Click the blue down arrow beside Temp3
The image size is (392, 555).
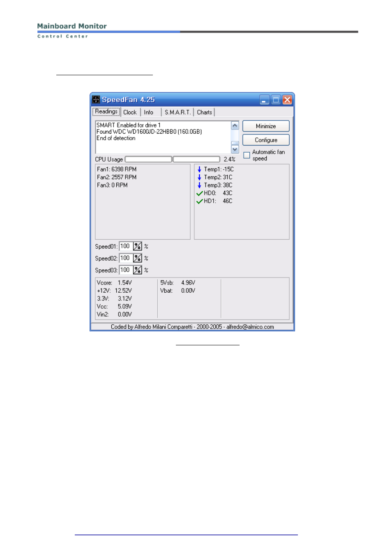199,185
